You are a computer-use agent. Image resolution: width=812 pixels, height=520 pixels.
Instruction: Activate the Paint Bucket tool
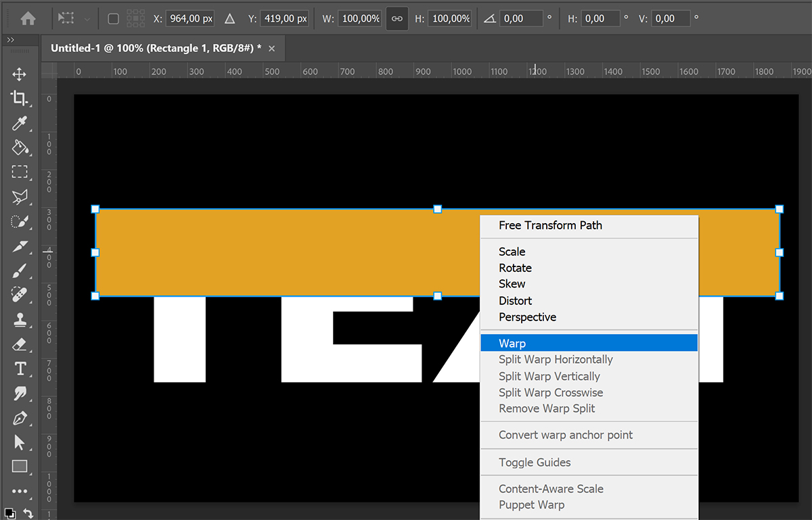pyautogui.click(x=20, y=147)
